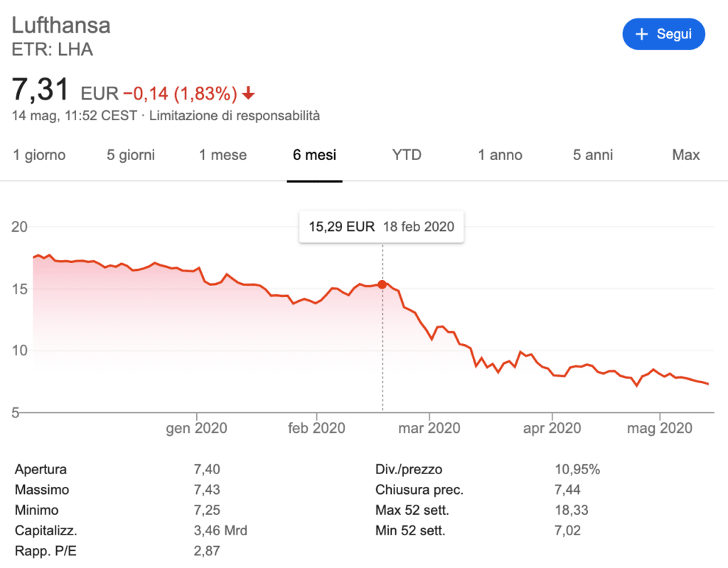Click the Max 52 sett. value 18,33
The height and width of the screenshot is (568, 728).
click(x=571, y=510)
